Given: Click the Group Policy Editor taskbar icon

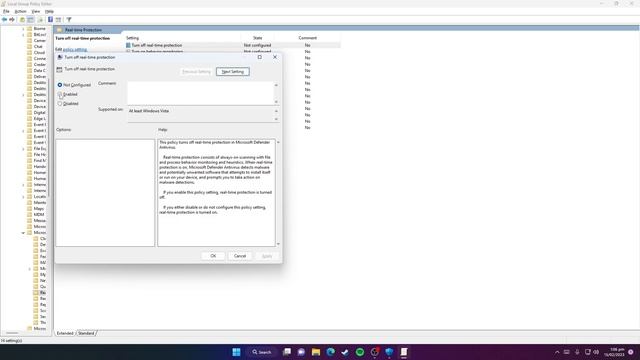Looking at the screenshot, I should point(404,352).
